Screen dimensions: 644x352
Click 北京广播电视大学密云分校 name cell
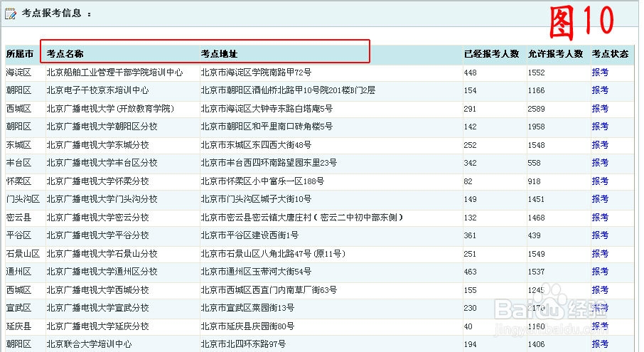98,218
